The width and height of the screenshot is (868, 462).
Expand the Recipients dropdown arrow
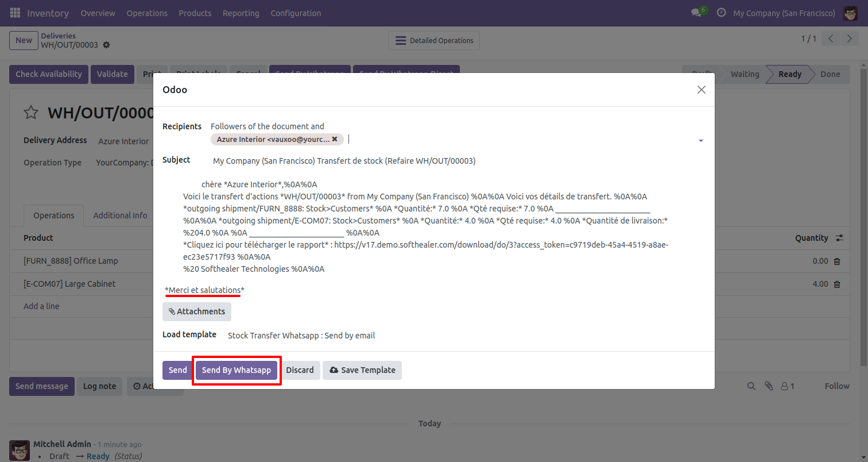pyautogui.click(x=700, y=141)
